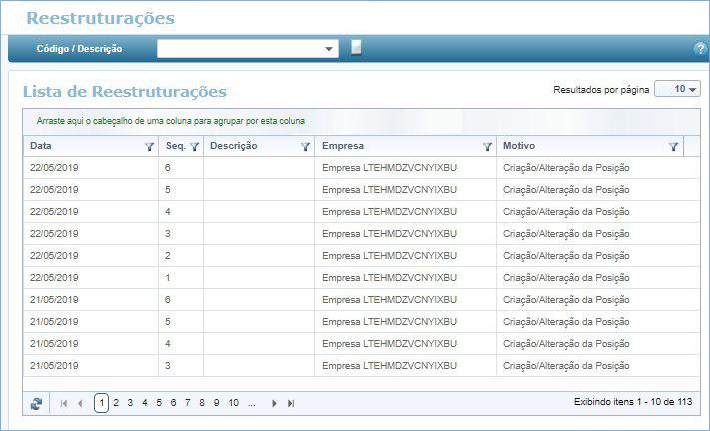The image size is (710, 431).
Task: Refresh the grid with reload icon
Action: point(37,403)
